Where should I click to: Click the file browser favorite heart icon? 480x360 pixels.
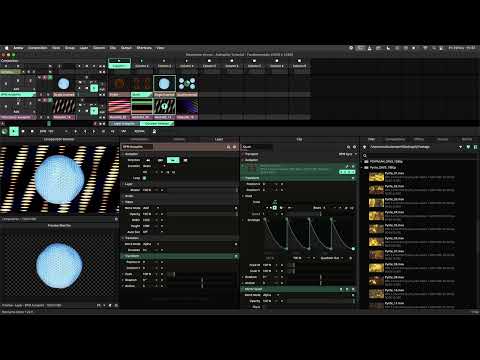[468, 147]
